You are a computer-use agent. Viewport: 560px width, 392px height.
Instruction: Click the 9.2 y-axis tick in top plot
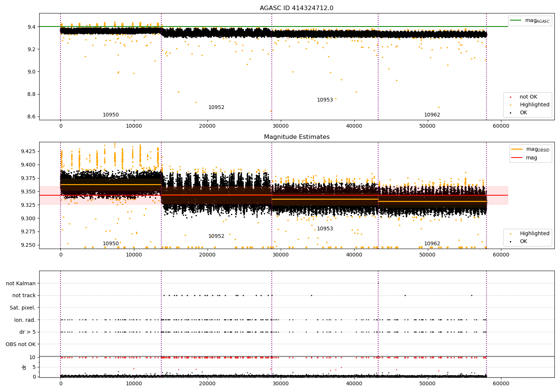(31, 49)
